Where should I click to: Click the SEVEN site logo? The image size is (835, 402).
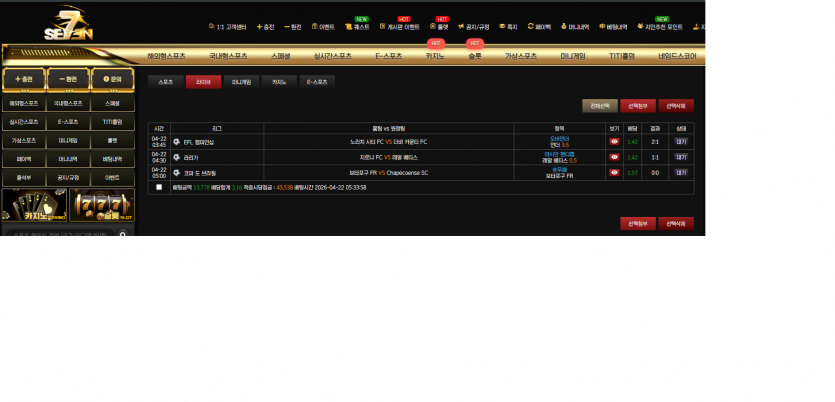(68, 24)
